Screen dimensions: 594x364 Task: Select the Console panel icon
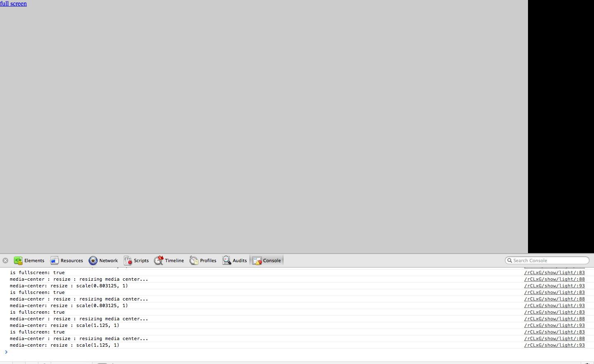coord(257,261)
